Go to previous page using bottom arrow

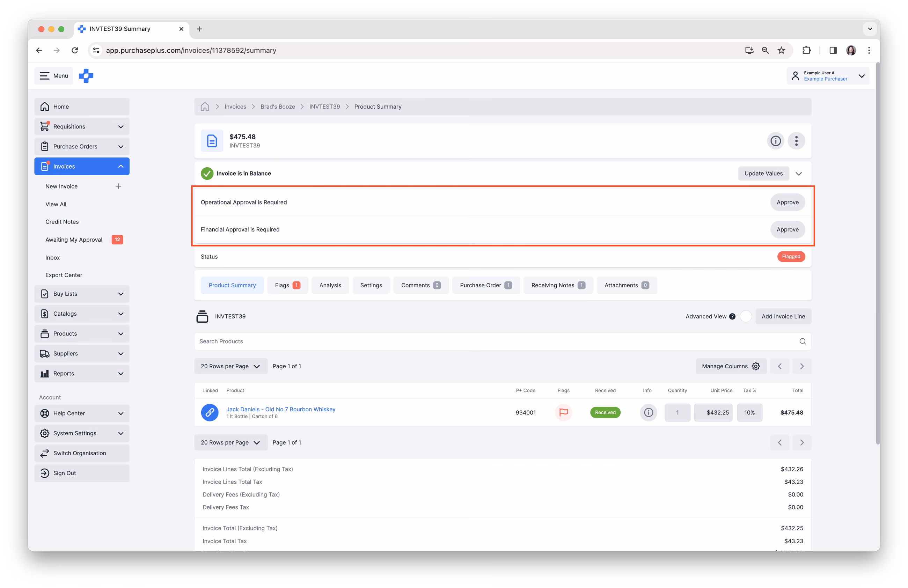tap(780, 443)
